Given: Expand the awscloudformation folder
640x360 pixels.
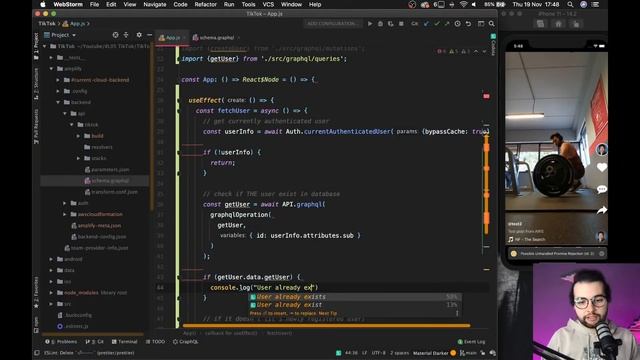Looking at the screenshot, I should [64, 214].
